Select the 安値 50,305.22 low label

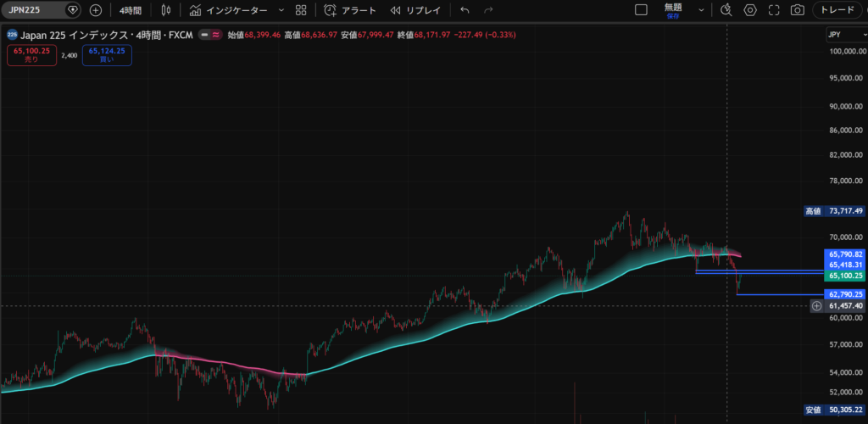tap(834, 410)
